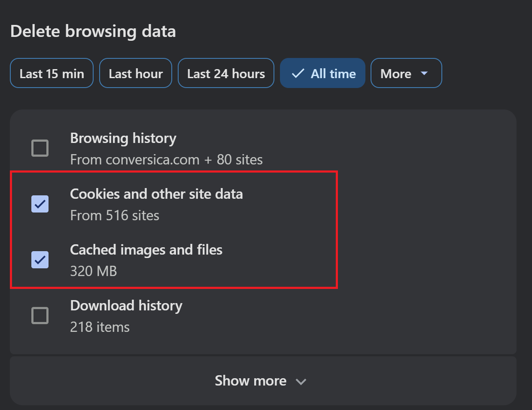
Task: Enable the Download history checkbox
Action: (x=40, y=316)
